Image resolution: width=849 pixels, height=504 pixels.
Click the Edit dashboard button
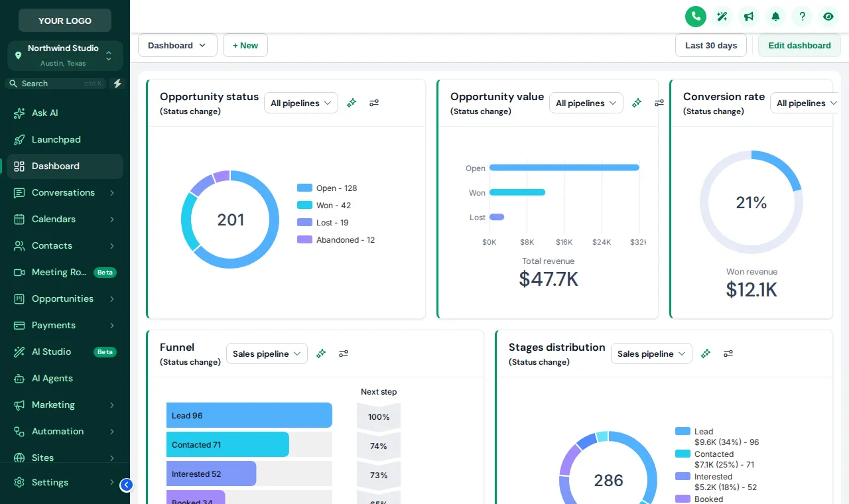(799, 45)
